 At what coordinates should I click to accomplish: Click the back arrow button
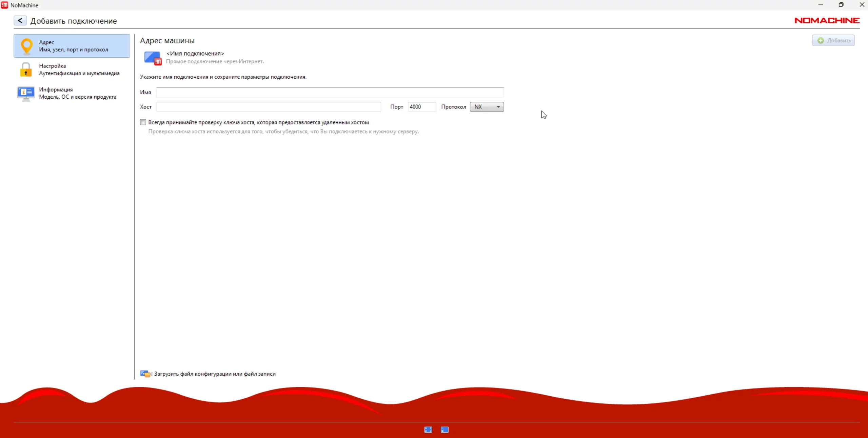(x=20, y=21)
